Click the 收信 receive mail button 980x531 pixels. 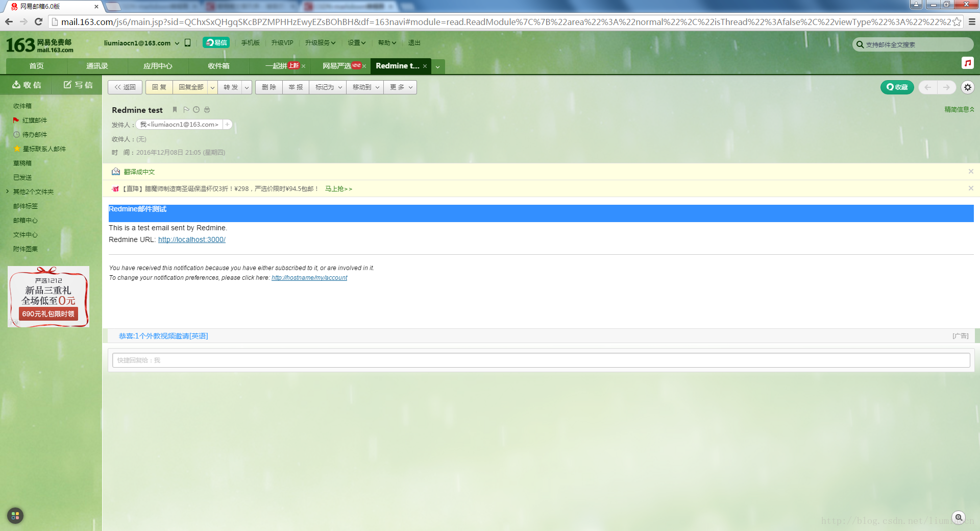pos(27,85)
